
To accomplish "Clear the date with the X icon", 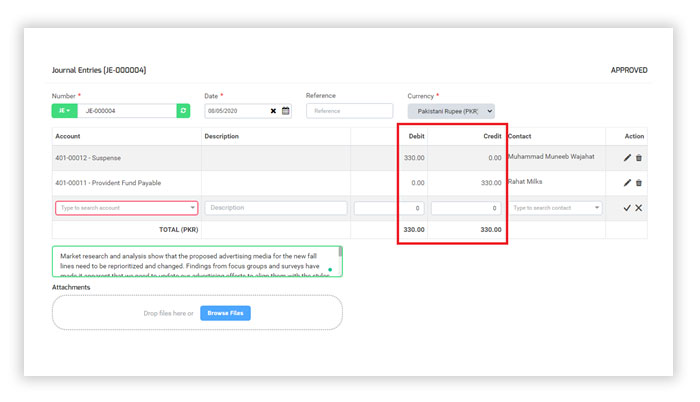I will 273,111.
